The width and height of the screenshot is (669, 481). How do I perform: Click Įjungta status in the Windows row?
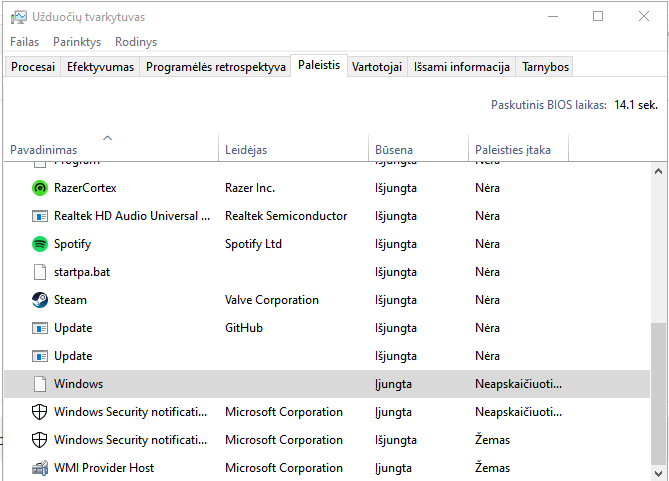393,384
